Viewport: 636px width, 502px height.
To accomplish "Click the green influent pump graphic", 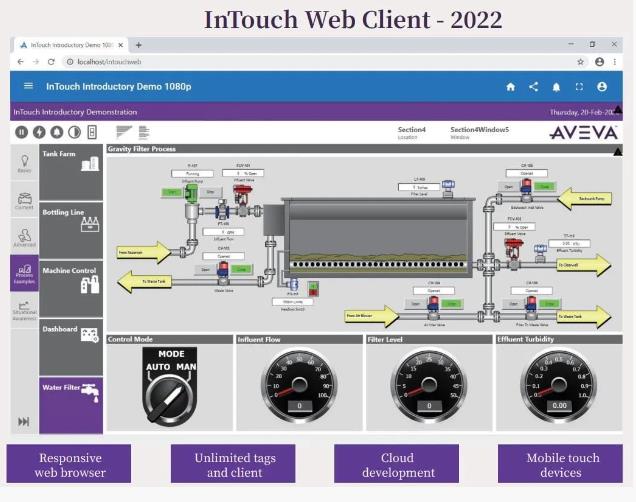I will tap(191, 193).
